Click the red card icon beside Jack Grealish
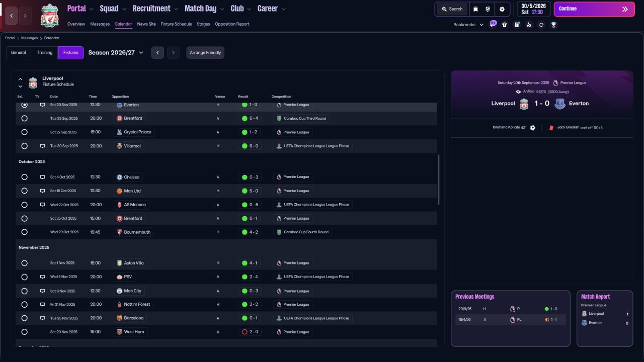Image resolution: width=644 pixels, height=362 pixels. tap(551, 128)
